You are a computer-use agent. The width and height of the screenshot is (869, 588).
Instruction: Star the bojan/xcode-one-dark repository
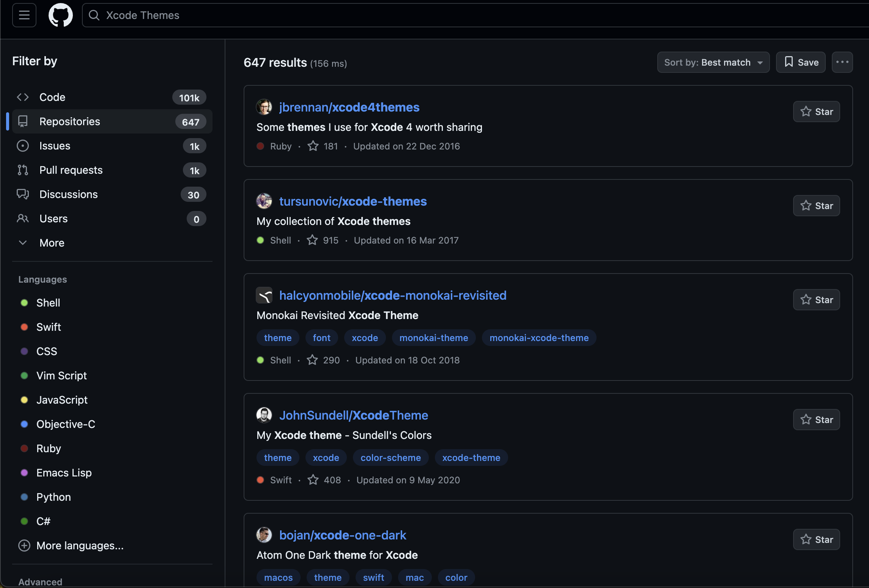tap(816, 539)
